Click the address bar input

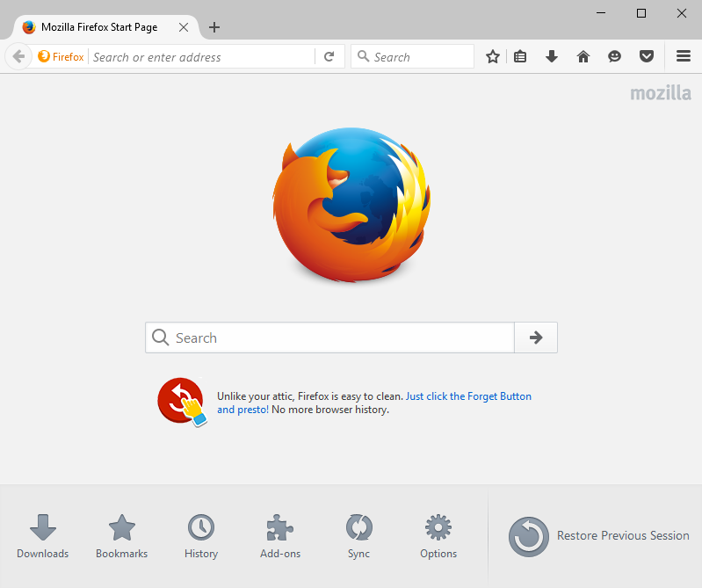(200, 57)
